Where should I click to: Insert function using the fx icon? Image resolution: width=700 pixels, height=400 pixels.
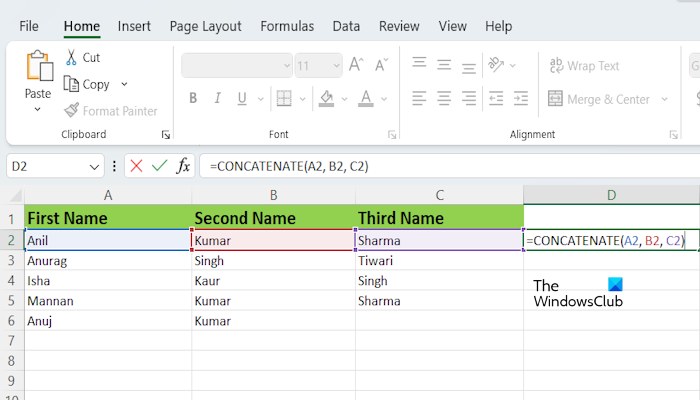pyautogui.click(x=183, y=166)
